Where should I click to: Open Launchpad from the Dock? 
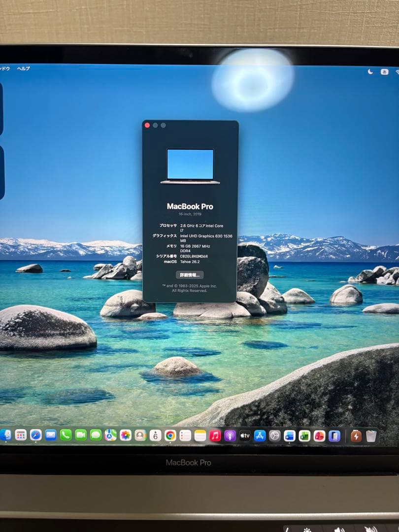tap(20, 436)
